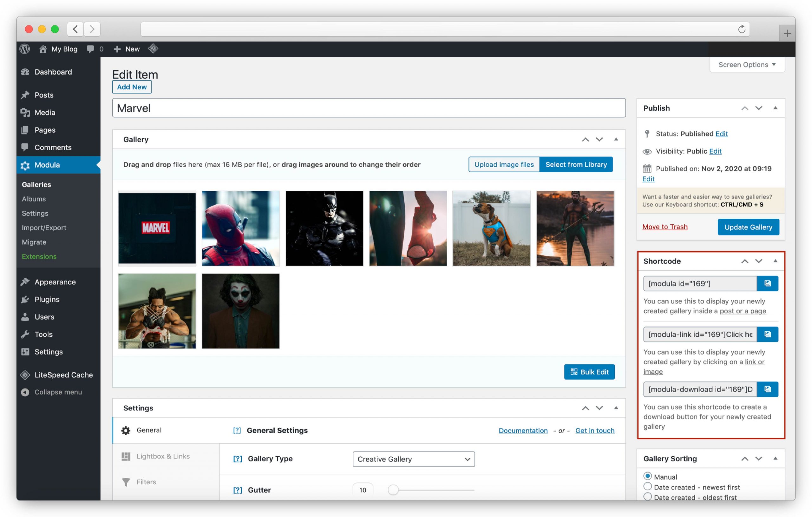Viewport: 812px width, 517px height.
Task: Collapse the Shortcode panel with triangle toggle
Action: [x=775, y=261]
